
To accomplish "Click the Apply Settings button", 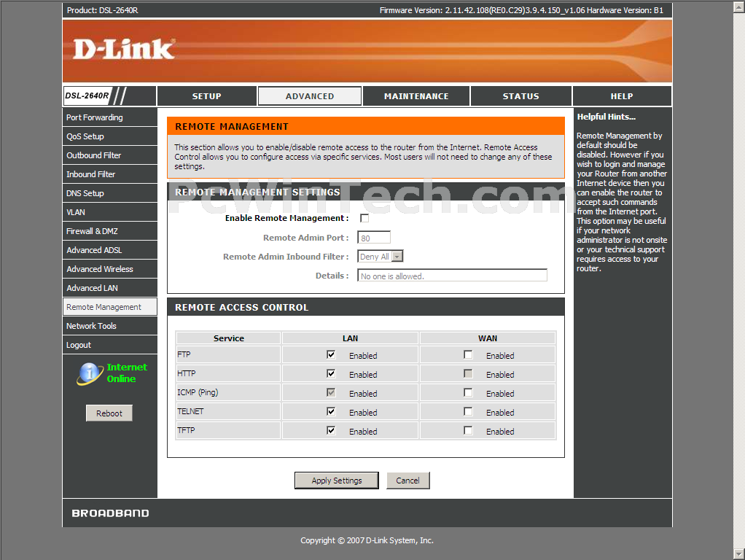I will point(337,481).
